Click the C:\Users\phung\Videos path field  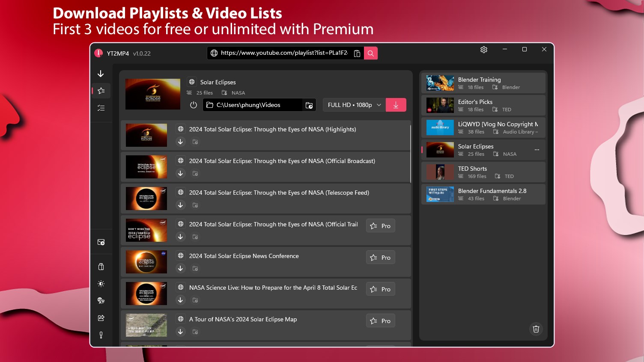click(253, 105)
